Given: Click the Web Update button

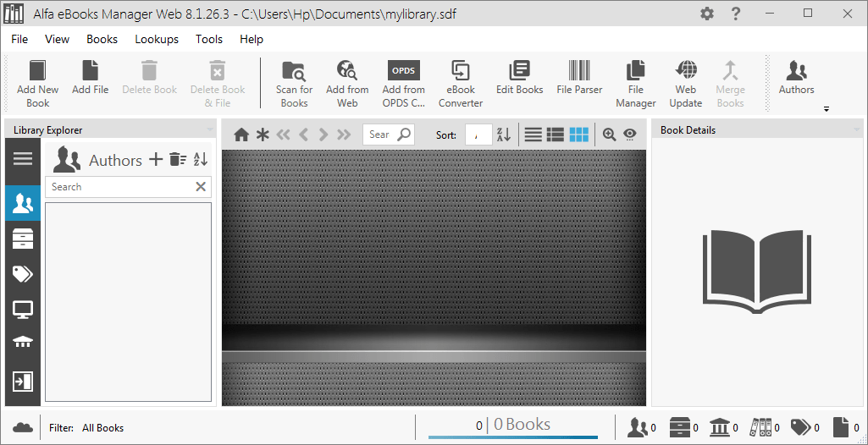Looking at the screenshot, I should (x=685, y=84).
